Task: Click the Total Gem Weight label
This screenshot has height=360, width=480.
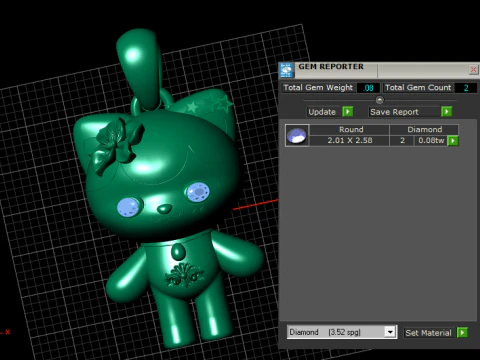Action: coord(318,87)
